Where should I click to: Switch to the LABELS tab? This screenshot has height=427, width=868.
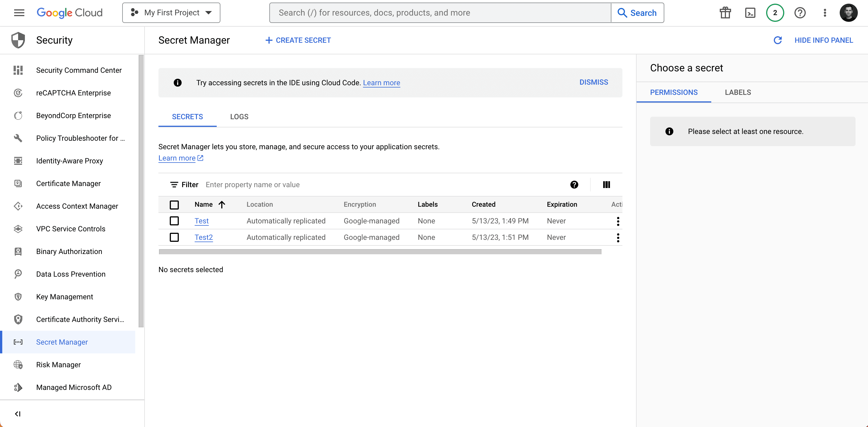738,93
